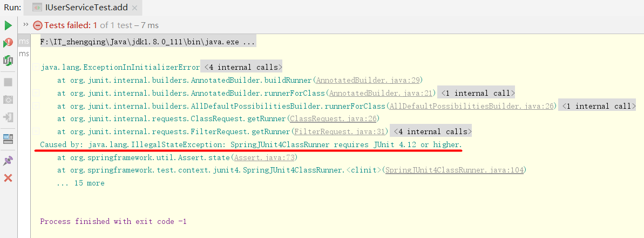
Task: Open link SpringJUnit4ClassRunner.java:104
Action: (x=454, y=170)
